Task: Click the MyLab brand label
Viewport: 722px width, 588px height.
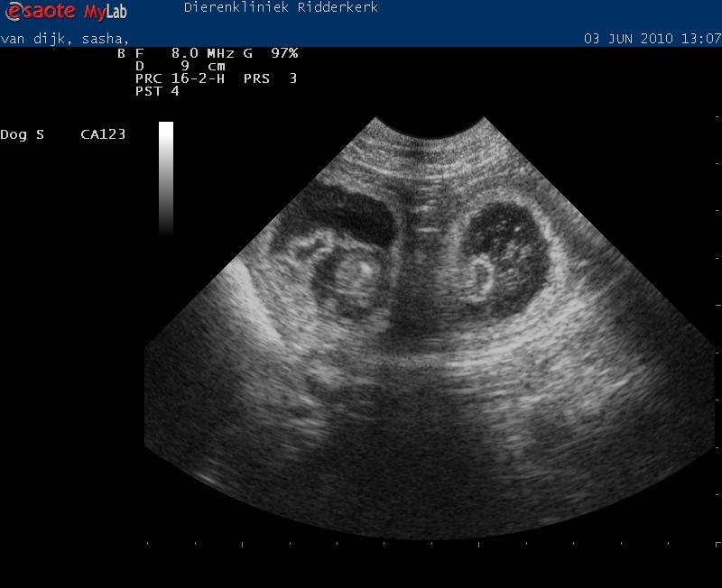Action: [106, 13]
